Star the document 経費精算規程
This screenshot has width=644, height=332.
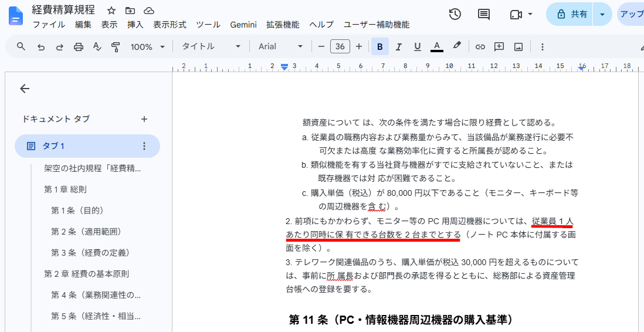point(111,11)
